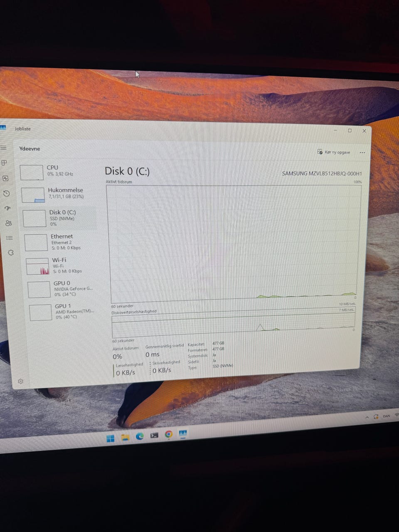
Task: Click the 'Aktivt tidsrum' graph label
Action: click(119, 182)
